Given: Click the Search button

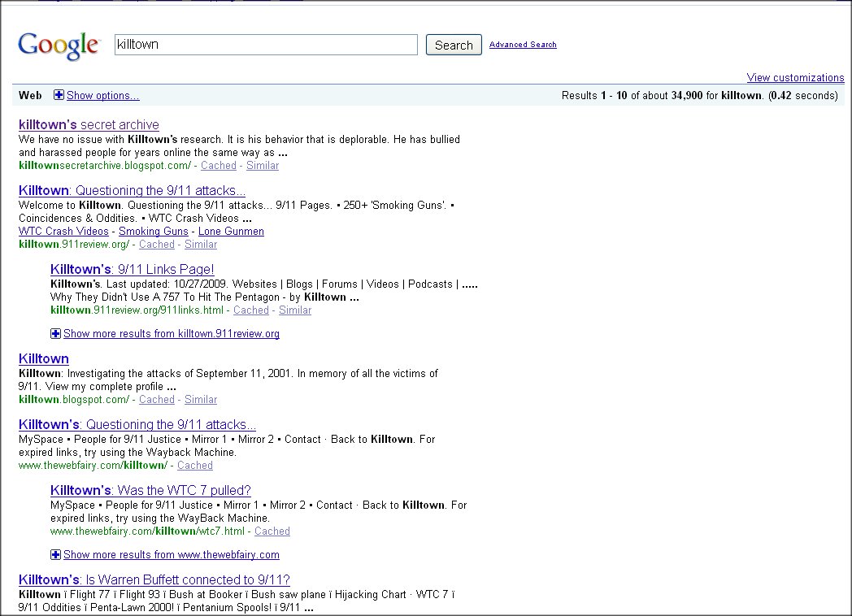Looking at the screenshot, I should pos(454,45).
